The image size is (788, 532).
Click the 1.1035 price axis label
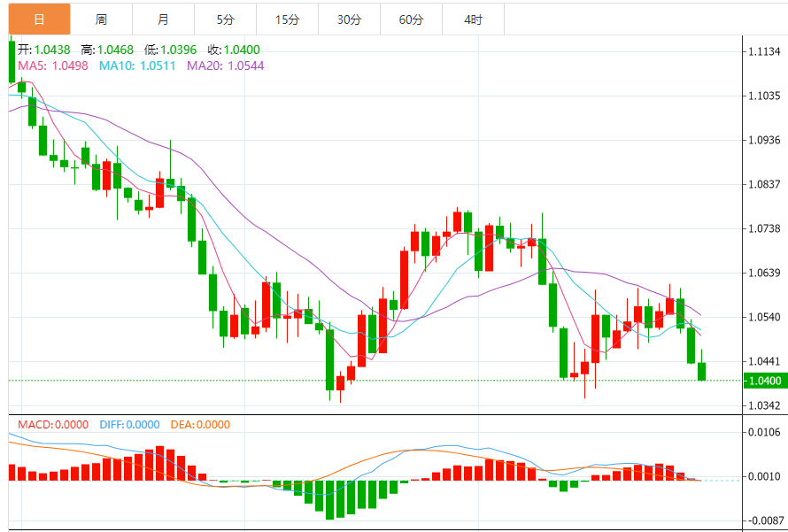point(764,96)
